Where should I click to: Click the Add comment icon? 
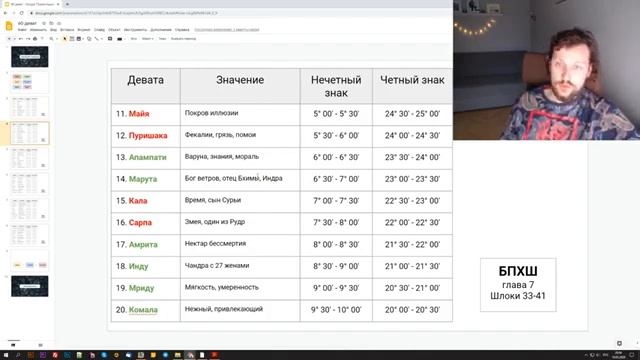(x=110, y=39)
